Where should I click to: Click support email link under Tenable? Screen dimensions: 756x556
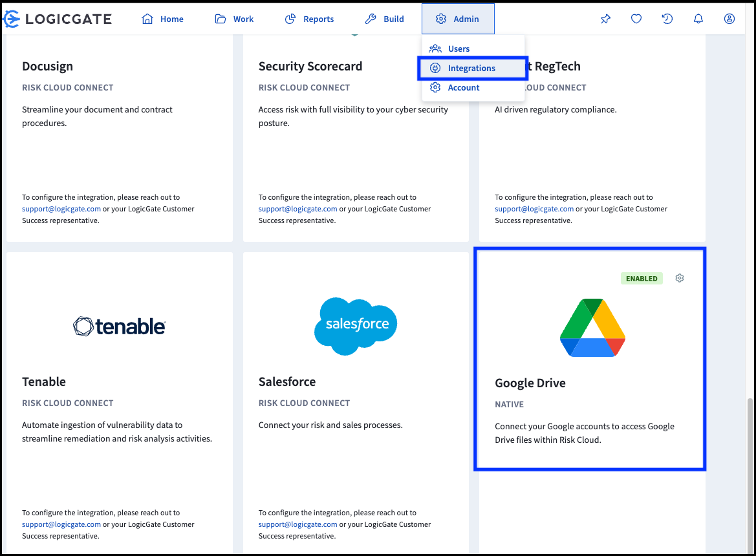[61, 524]
